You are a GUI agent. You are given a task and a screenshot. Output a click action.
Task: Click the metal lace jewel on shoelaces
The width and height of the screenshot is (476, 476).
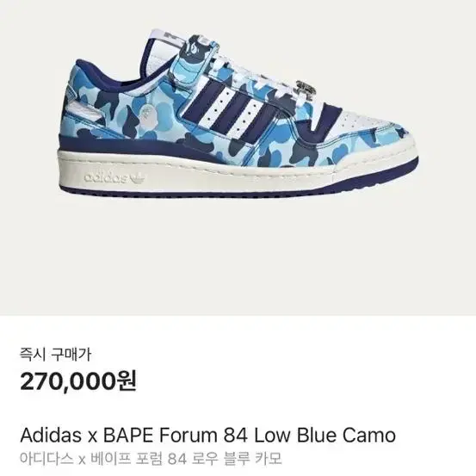coord(304,89)
